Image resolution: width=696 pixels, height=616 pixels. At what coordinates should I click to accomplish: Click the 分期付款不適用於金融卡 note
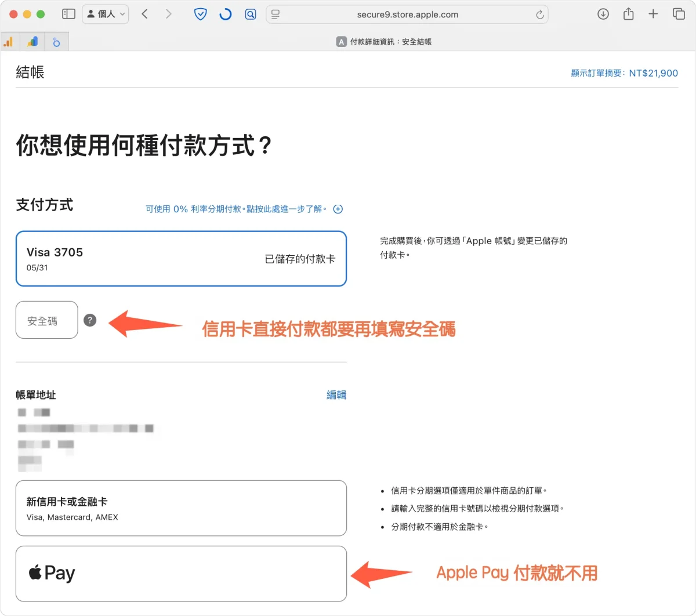[x=440, y=527]
